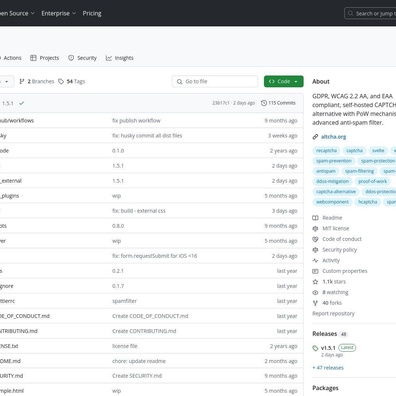Screen dimensions: 396x396
Task: Select the recaptcha topic tag
Action: [326, 151]
